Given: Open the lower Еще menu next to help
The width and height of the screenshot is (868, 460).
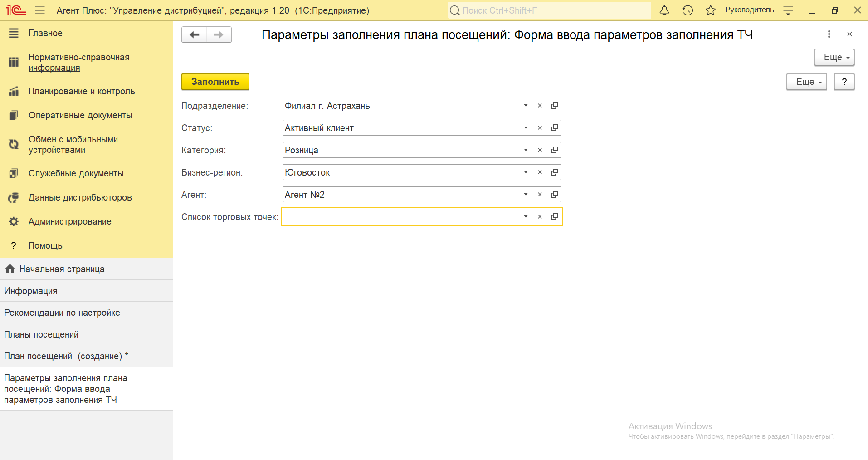Looking at the screenshot, I should click(806, 82).
